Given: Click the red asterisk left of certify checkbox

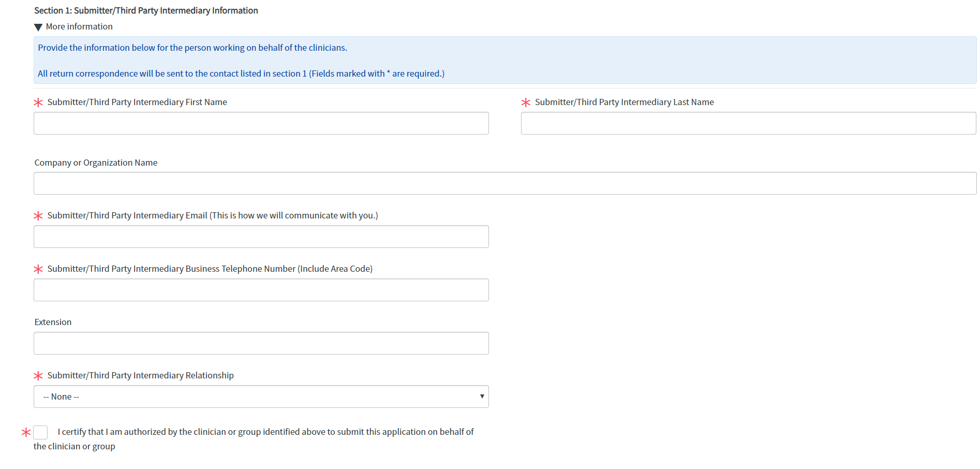Looking at the screenshot, I should point(26,432).
